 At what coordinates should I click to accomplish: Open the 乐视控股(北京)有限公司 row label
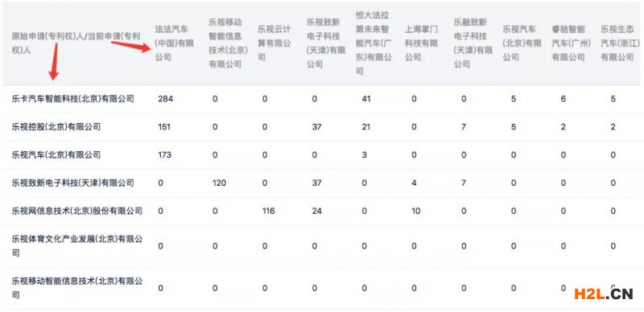[x=56, y=127]
